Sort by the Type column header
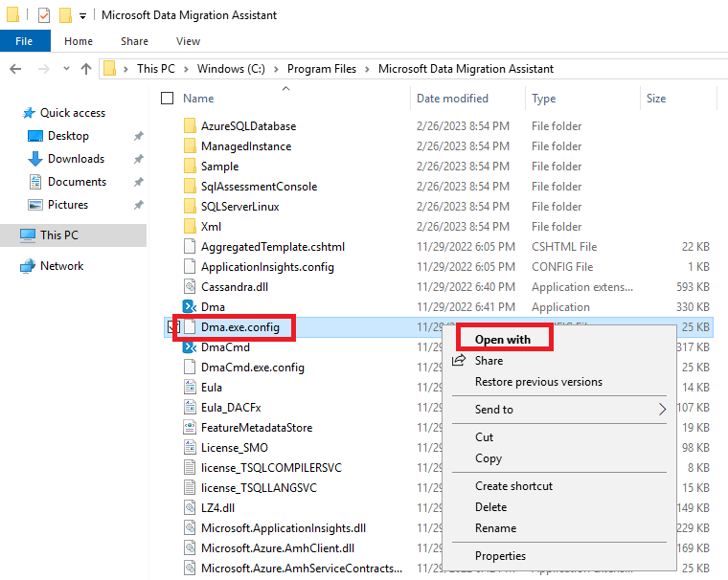728x580 pixels. tap(544, 99)
